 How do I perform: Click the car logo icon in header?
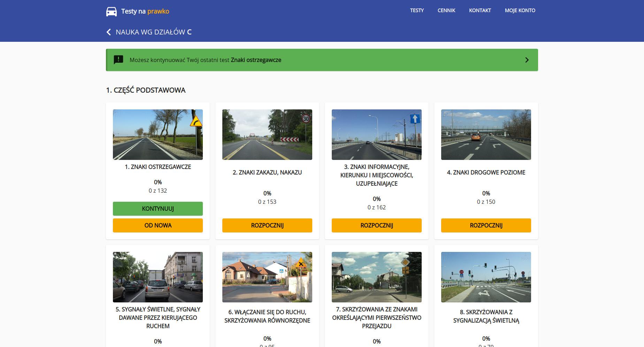coord(112,11)
